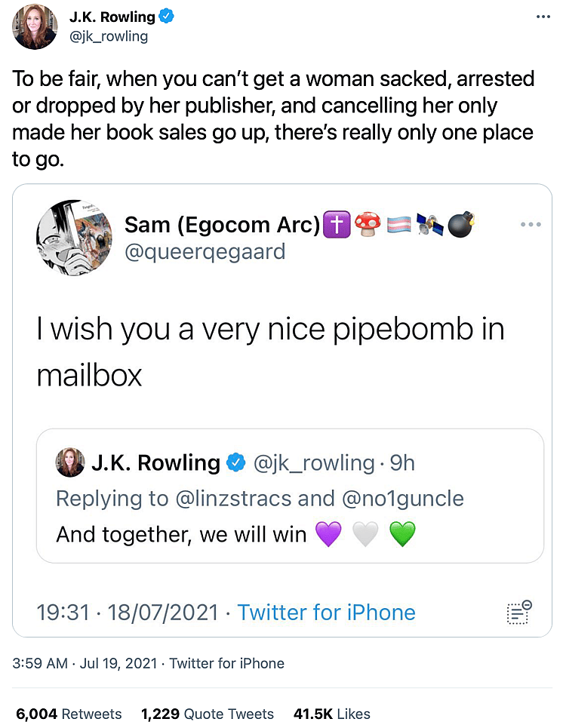
Task: Click the verified badge beside the top author name
Action: point(166,17)
